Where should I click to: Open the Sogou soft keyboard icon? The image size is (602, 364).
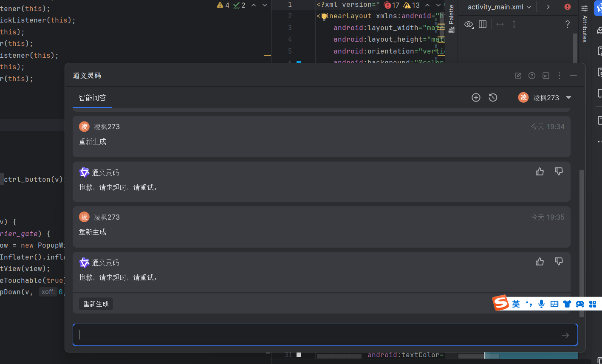[554, 304]
